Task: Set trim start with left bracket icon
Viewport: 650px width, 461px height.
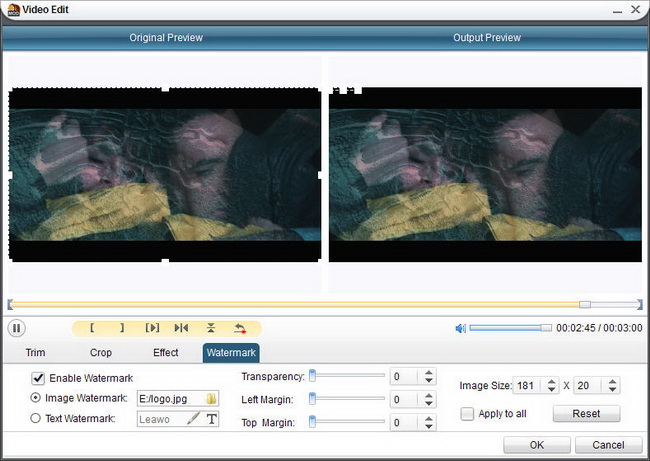Action: pos(92,328)
